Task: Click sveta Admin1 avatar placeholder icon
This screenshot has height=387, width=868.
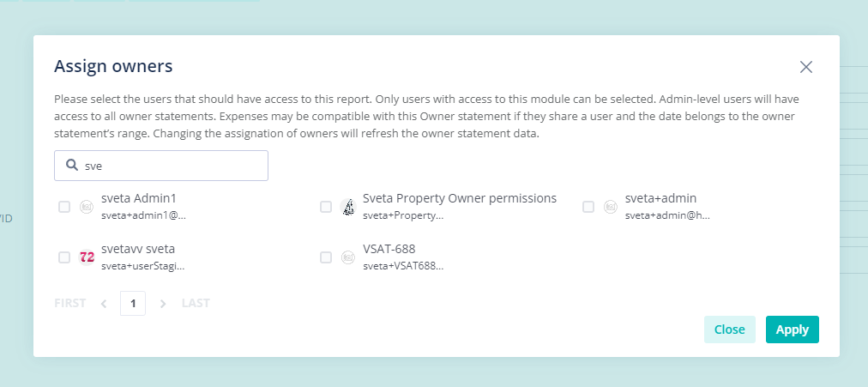Action: click(x=87, y=207)
